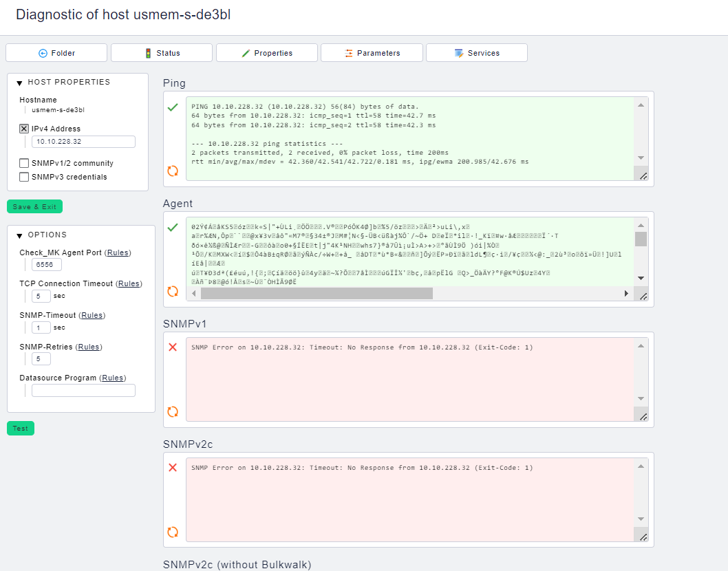
Task: Uncheck the IPv4 Address checkbox
Action: pos(24,129)
